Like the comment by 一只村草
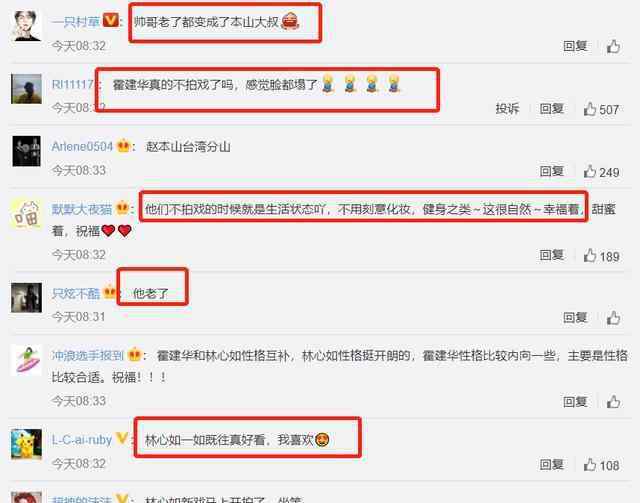This screenshot has width=640, height=503. coord(613,46)
